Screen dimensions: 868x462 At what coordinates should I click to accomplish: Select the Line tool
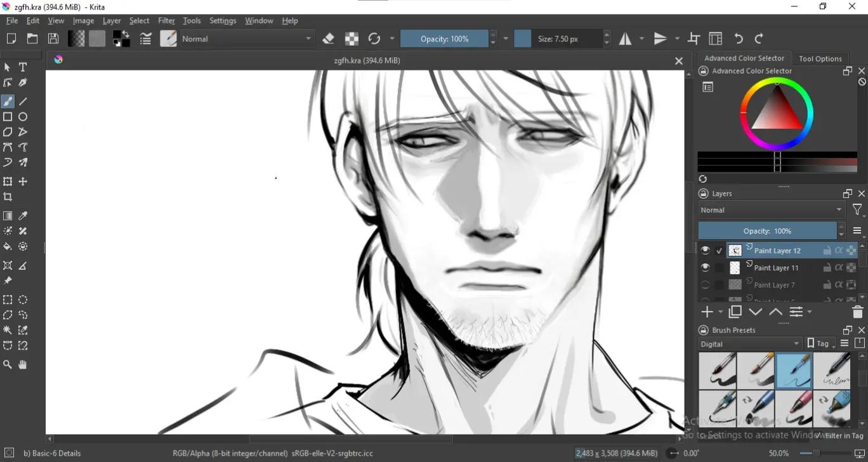[x=23, y=102]
